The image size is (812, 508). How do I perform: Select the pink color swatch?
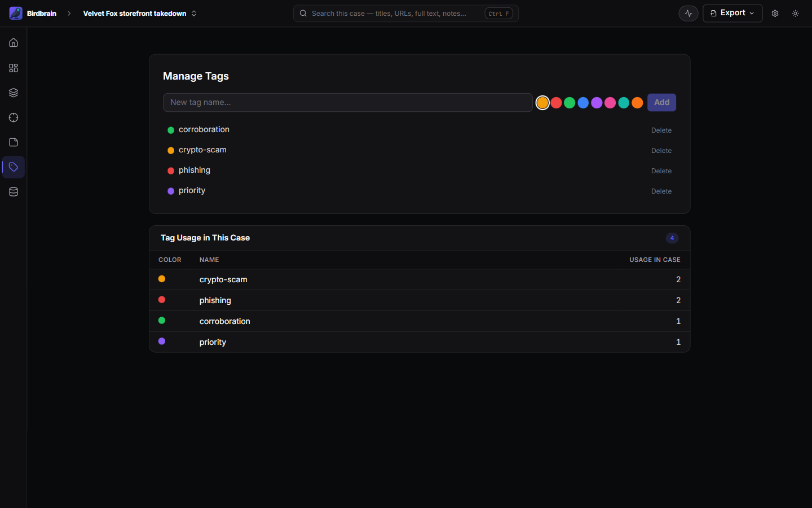point(610,103)
